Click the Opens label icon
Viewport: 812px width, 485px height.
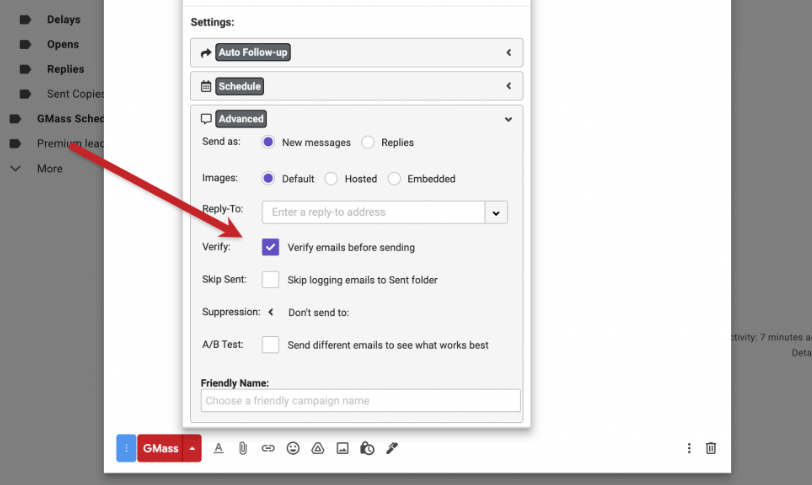point(25,45)
